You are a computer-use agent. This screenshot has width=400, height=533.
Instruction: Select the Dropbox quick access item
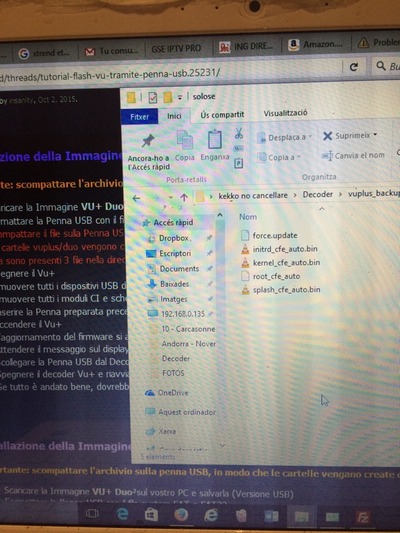pyautogui.click(x=174, y=238)
